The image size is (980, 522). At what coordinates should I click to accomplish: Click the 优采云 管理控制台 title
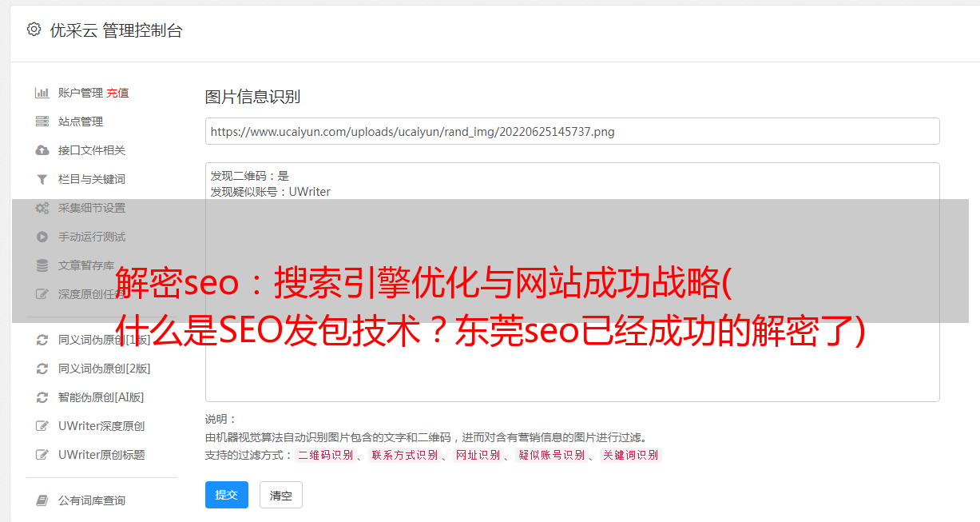(116, 30)
